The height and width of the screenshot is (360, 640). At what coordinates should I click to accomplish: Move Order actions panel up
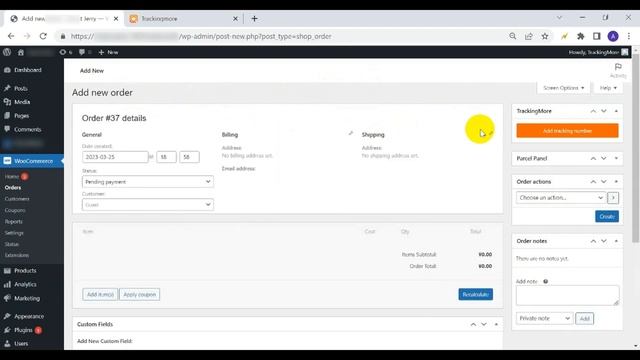593,182
